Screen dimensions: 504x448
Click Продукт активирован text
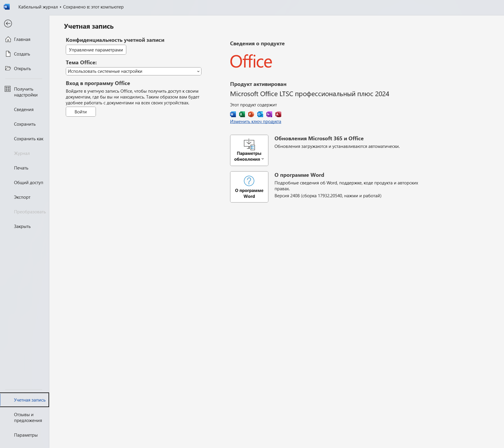click(x=258, y=84)
